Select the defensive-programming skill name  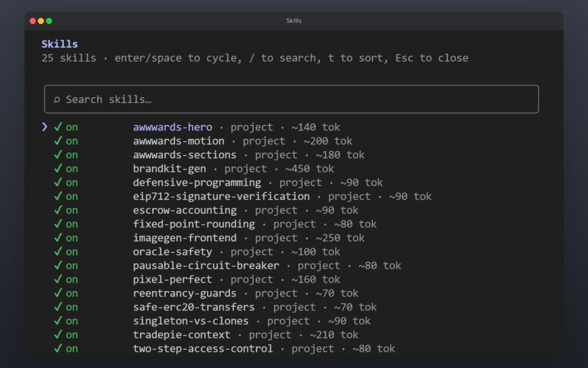tap(197, 183)
